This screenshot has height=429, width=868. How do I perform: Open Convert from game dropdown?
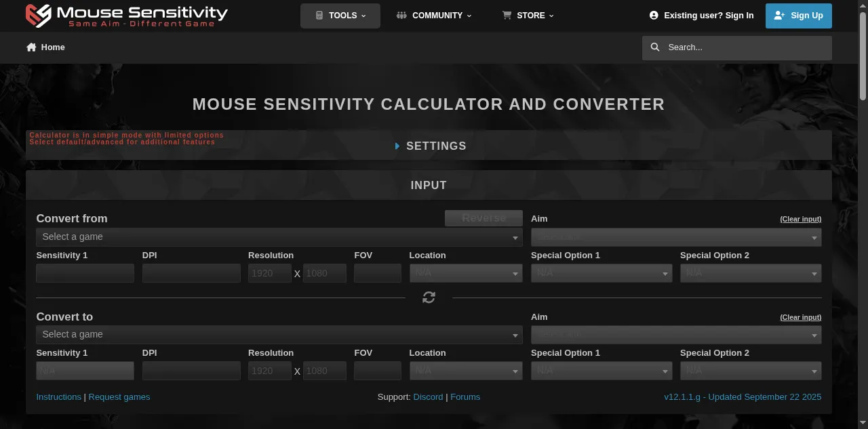click(279, 237)
